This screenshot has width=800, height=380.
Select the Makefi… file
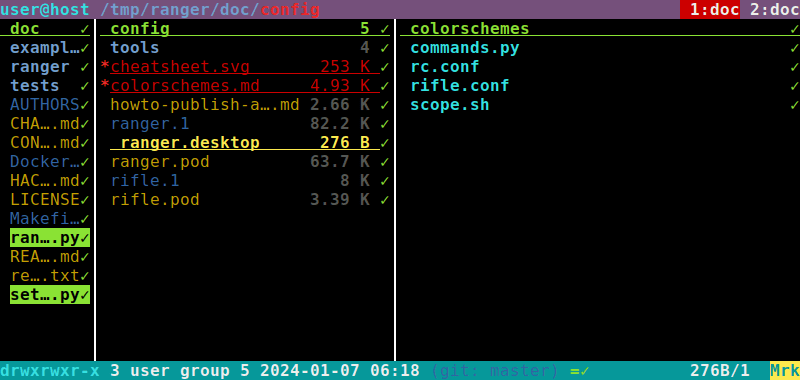(45, 218)
